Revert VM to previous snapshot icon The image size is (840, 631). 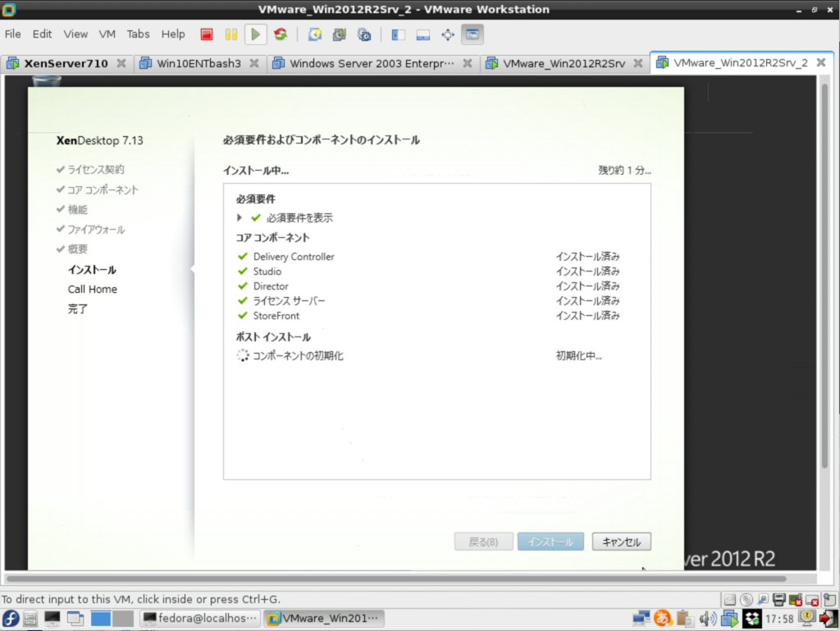tap(340, 34)
